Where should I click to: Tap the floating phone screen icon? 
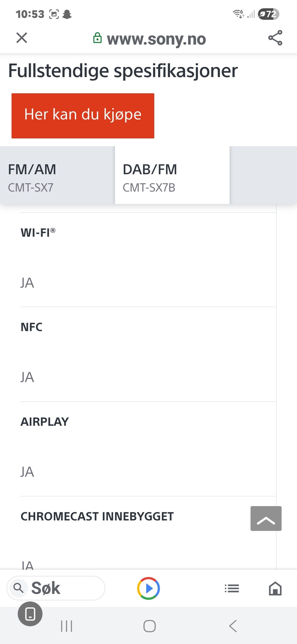tap(30, 614)
